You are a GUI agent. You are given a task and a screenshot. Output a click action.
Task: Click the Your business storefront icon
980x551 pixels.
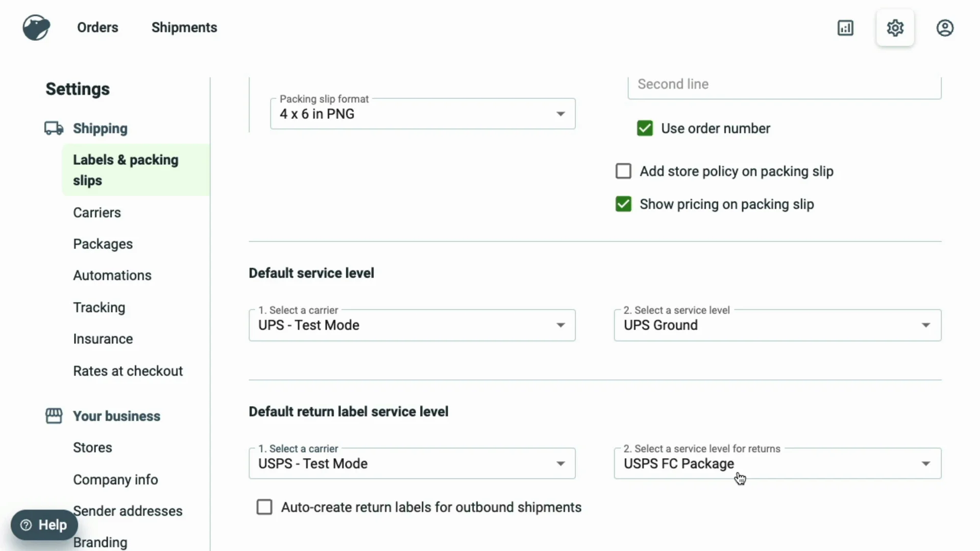pos(54,416)
